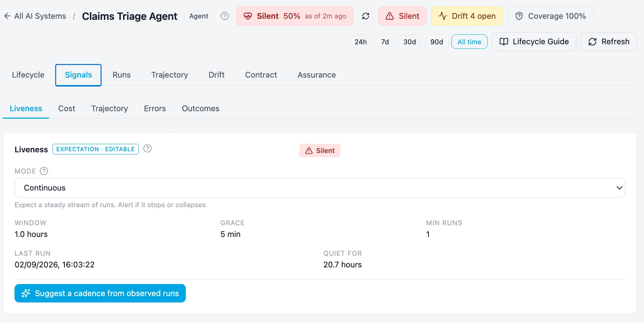Click Suggest a cadence from observed runs
The height and width of the screenshot is (323, 644).
click(100, 293)
